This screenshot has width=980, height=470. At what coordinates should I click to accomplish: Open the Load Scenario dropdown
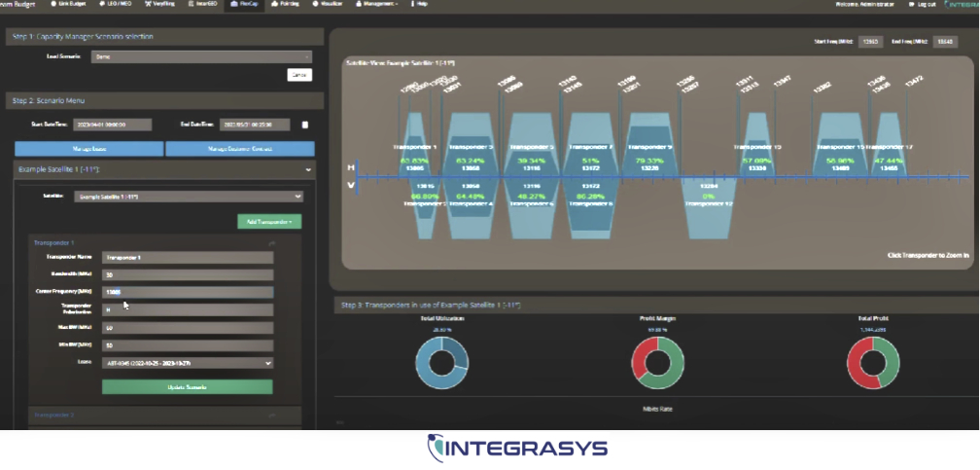201,57
